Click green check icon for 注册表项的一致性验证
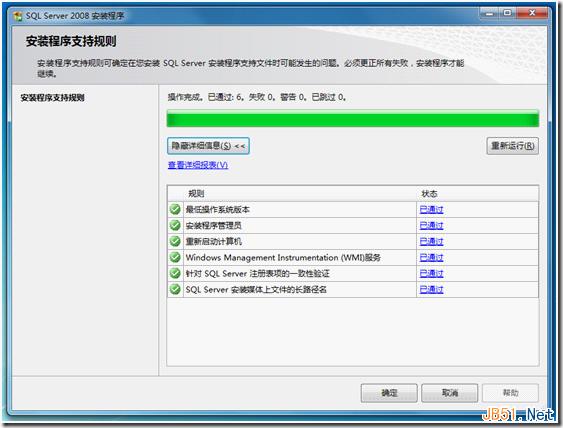Screen dimensions: 563x428 [x=175, y=273]
